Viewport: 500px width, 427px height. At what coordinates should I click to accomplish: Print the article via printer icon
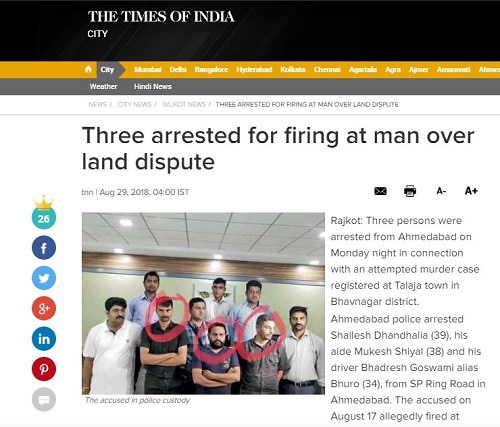pos(410,191)
